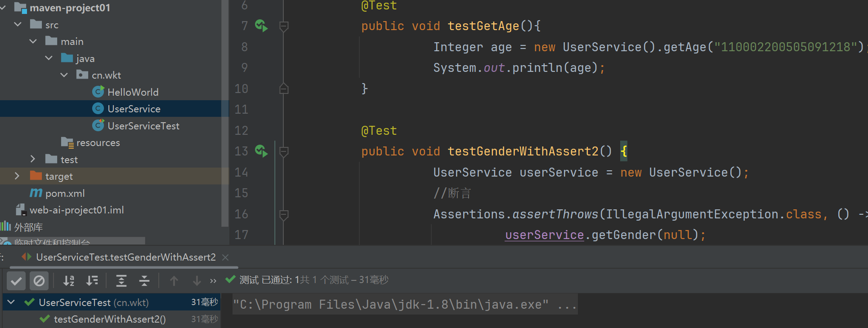
Task: Toggle the show ignored tests button
Action: (x=39, y=281)
